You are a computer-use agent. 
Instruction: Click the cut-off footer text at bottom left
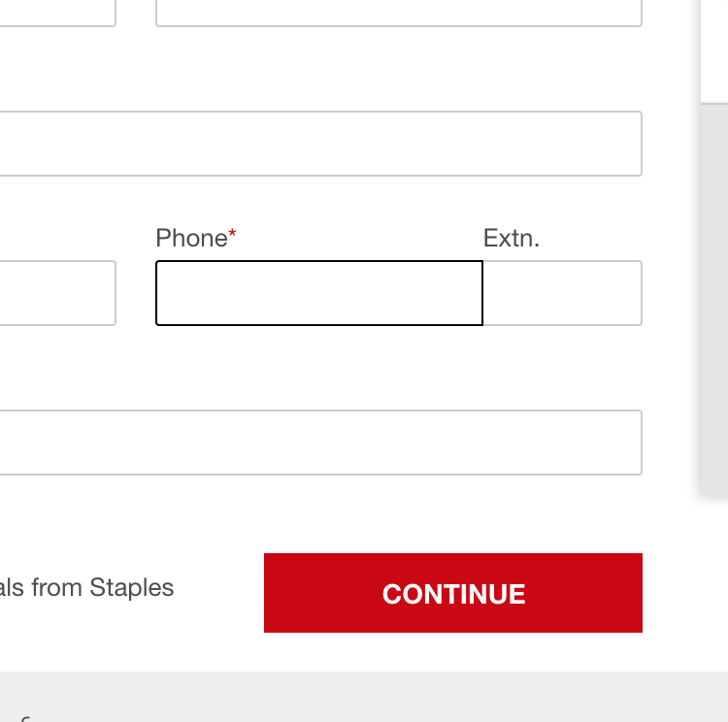click(24, 716)
